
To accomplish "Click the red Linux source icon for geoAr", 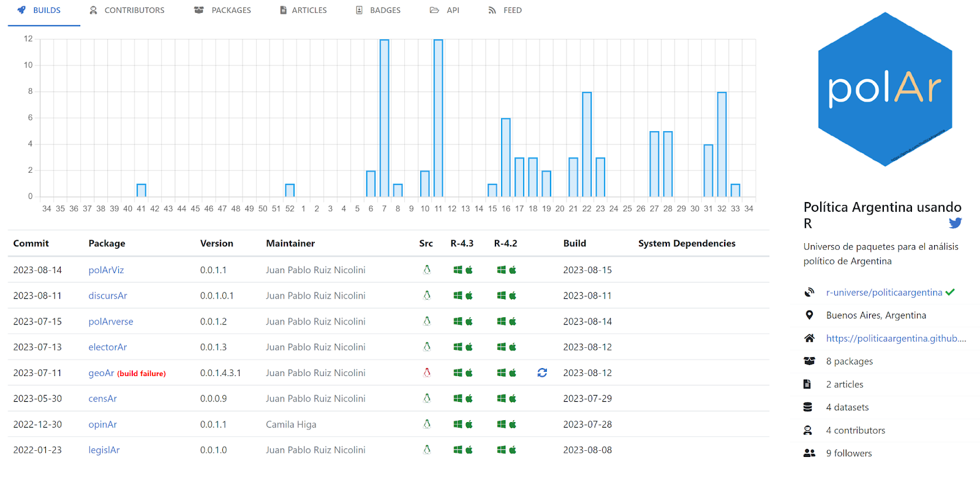I will (x=427, y=372).
